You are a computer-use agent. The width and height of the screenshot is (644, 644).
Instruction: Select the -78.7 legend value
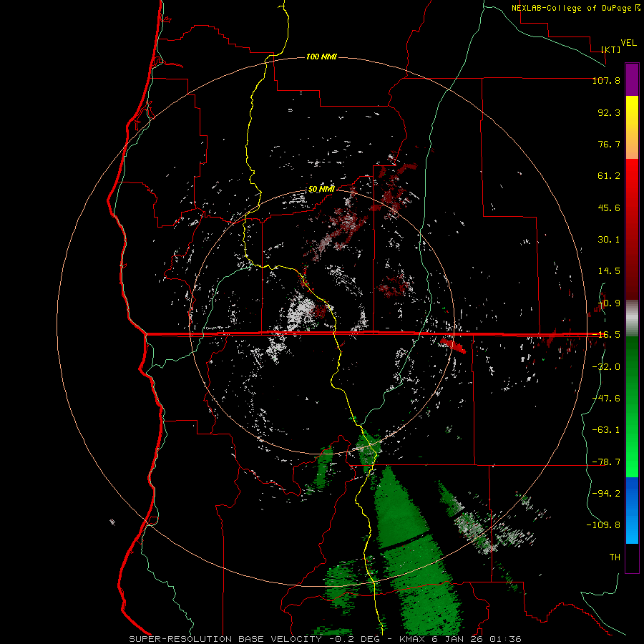coord(606,462)
